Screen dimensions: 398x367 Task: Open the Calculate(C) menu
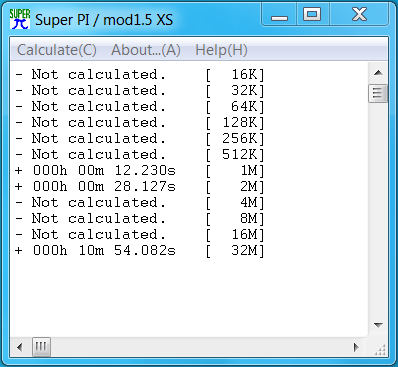[57, 50]
